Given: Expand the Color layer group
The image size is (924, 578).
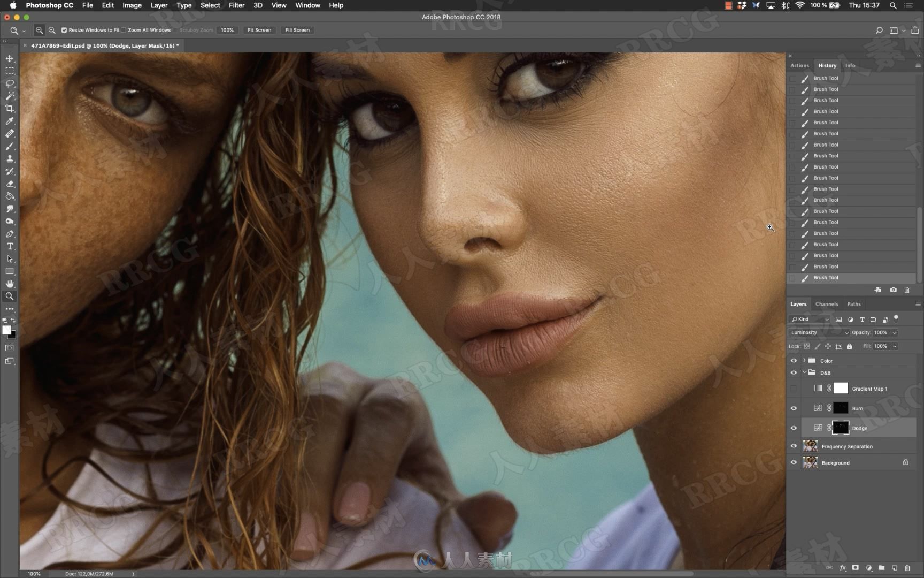Looking at the screenshot, I should click(x=804, y=361).
